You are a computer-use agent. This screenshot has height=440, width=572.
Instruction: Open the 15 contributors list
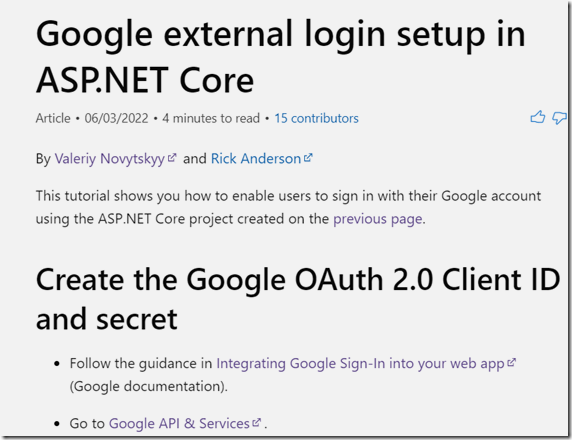[x=316, y=118]
